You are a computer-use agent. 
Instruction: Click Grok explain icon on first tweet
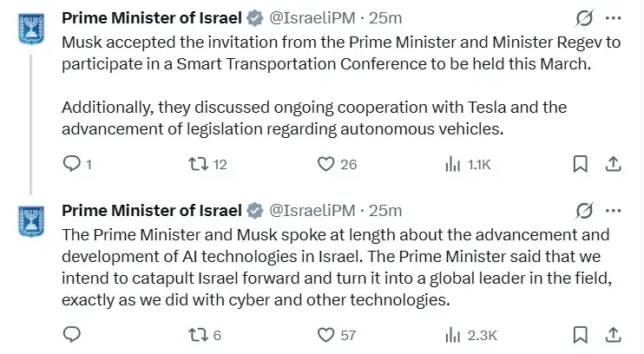(585, 18)
